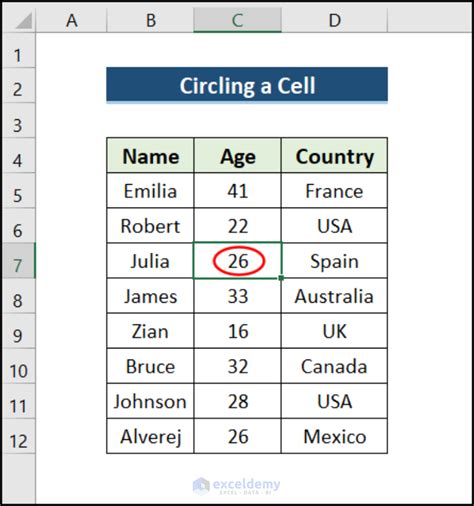The image size is (474, 506).
Task: Select row 10 header
Action: pos(18,366)
